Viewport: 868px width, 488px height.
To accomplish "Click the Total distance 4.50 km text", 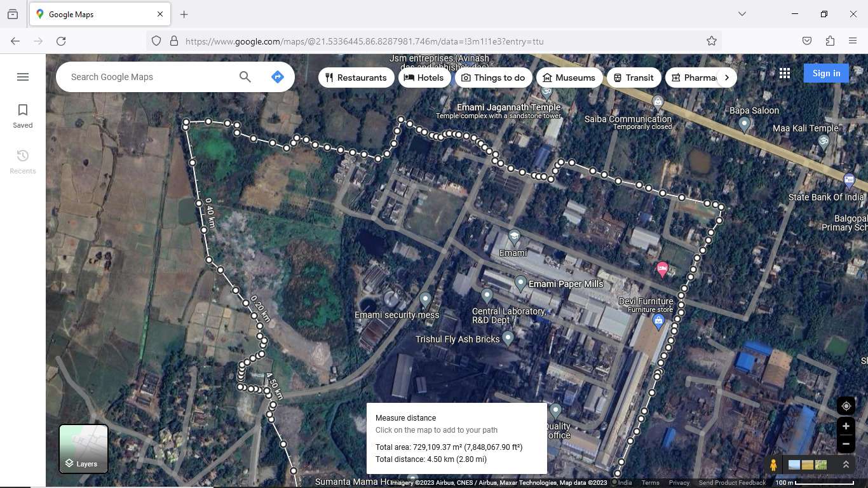I will click(431, 459).
